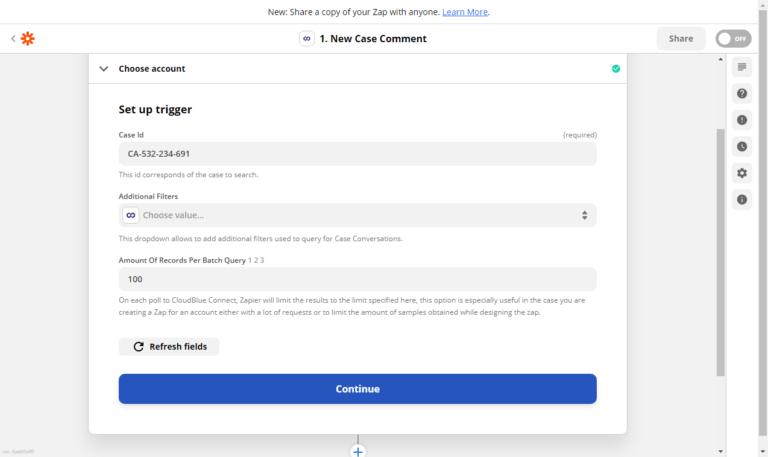Open Zapier home via orange logo

pyautogui.click(x=28, y=38)
